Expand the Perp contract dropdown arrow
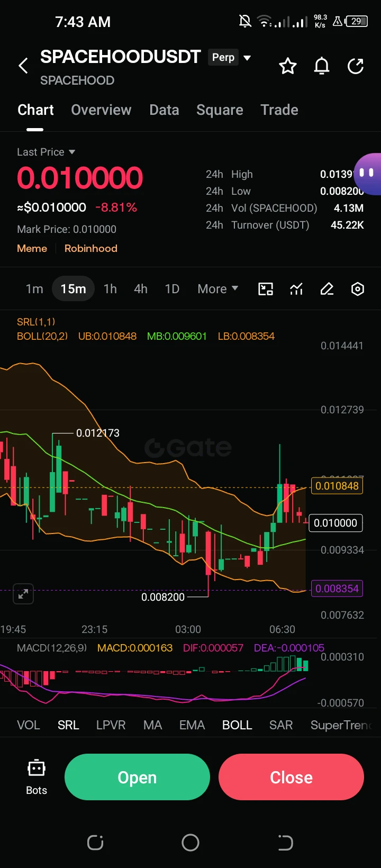Image resolution: width=381 pixels, height=868 pixels. pos(247,58)
